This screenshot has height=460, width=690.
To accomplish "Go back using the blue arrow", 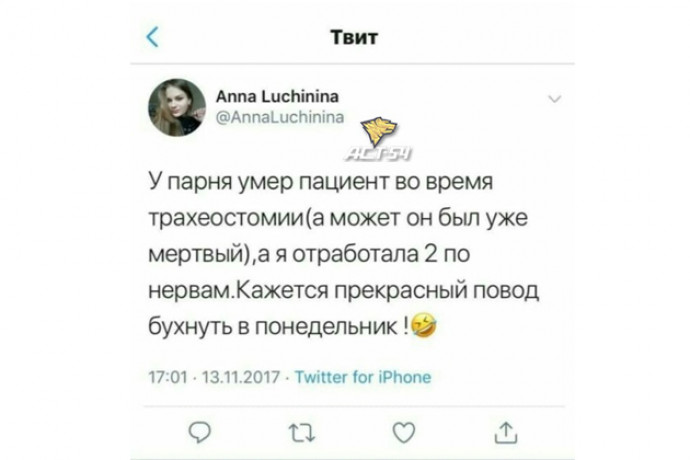I will (152, 37).
